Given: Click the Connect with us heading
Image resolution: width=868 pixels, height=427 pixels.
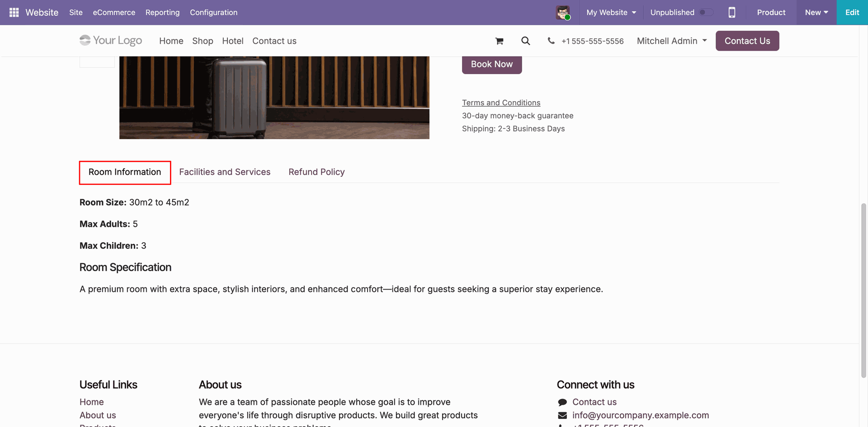Looking at the screenshot, I should click(x=595, y=385).
